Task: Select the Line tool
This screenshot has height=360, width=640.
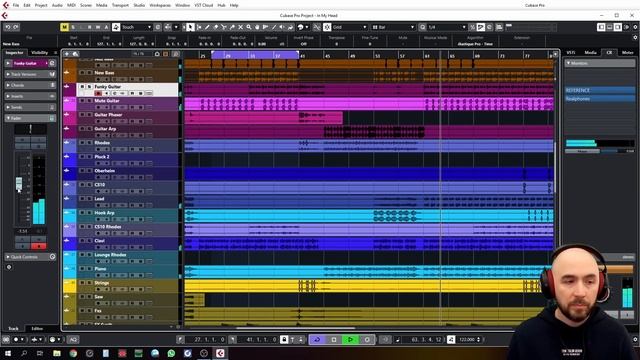Action: click(x=274, y=27)
